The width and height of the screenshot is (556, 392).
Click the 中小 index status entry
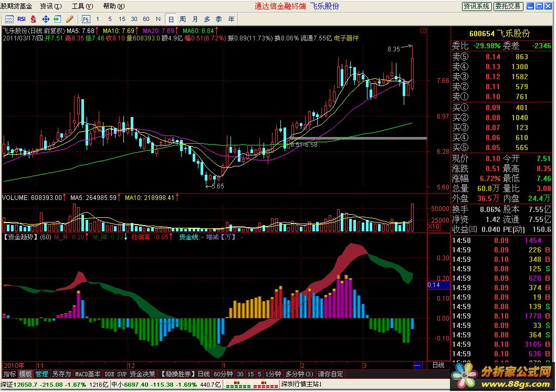pos(166,385)
